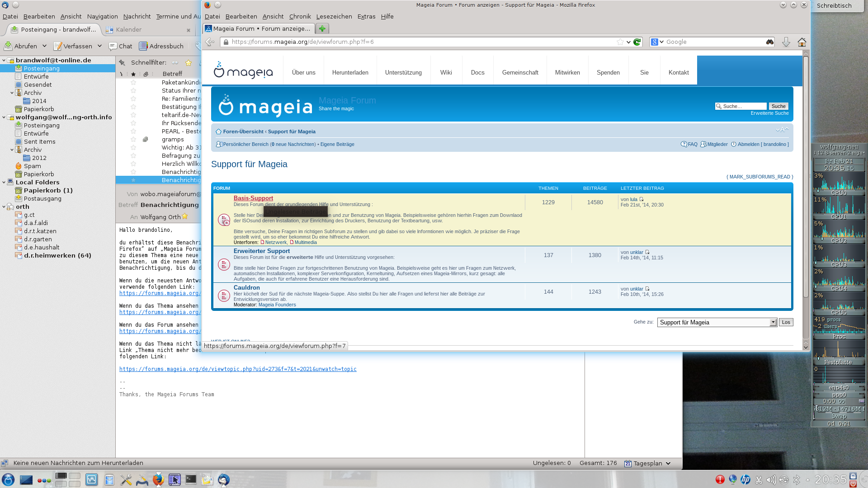868x488 pixels.
Task: Open the Adressbuch in Thunderbird
Action: pos(161,46)
